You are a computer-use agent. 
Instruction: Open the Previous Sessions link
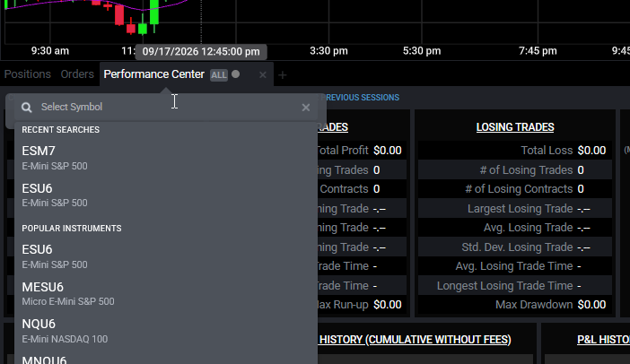[363, 98]
